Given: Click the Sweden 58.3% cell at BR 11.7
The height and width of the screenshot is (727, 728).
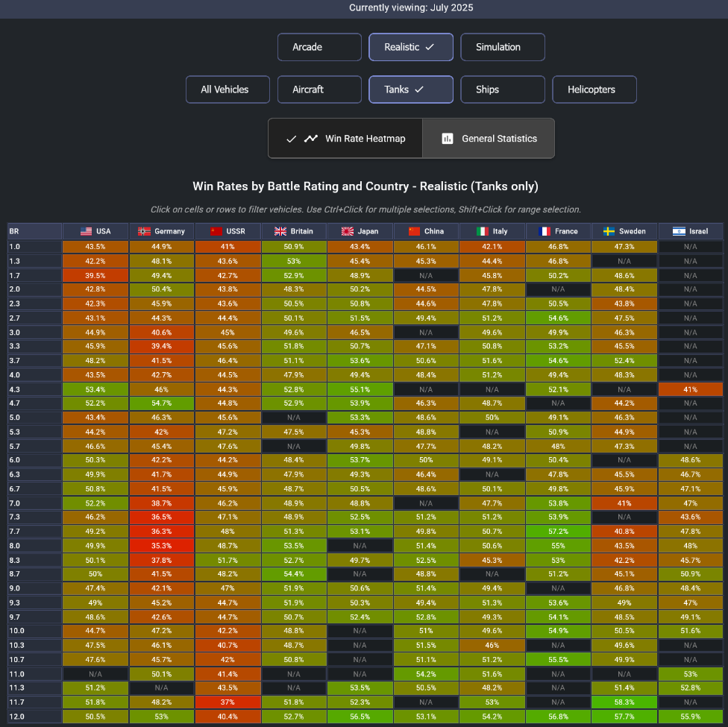Looking at the screenshot, I should pyautogui.click(x=624, y=702).
